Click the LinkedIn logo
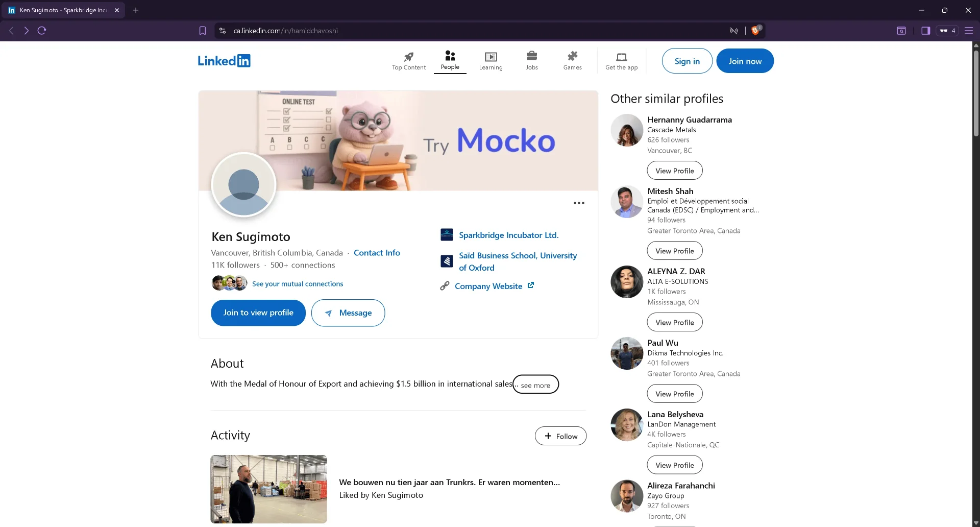Screen dimensions: 980x527 click(x=224, y=61)
